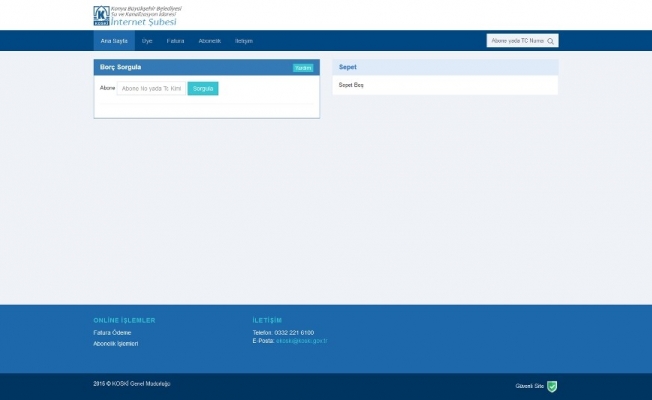Open the Üye menu

(x=147, y=41)
